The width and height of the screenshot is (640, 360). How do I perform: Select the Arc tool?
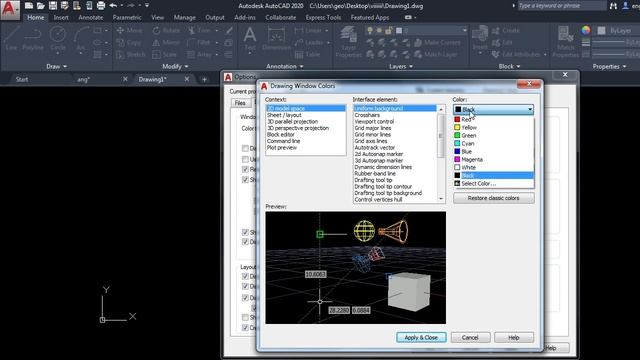[81, 39]
